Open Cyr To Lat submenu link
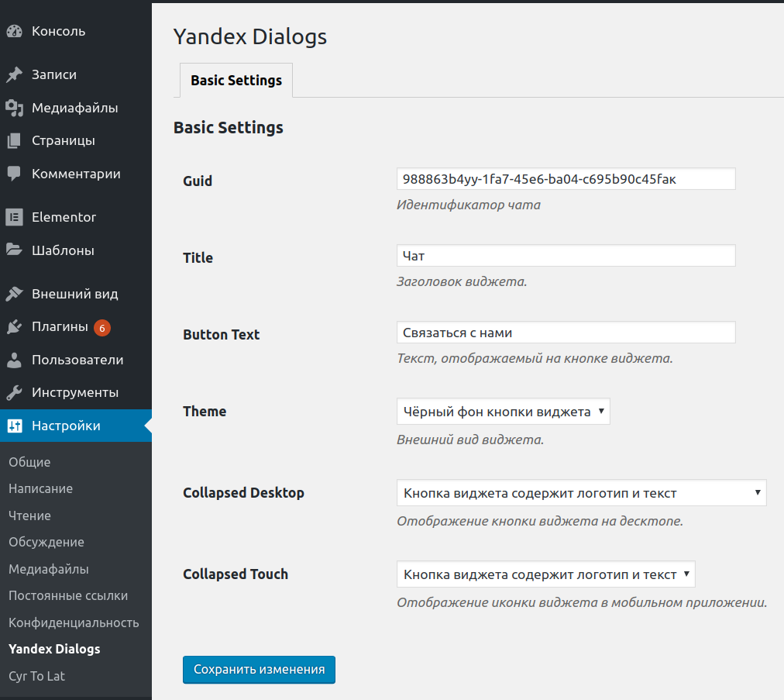 36,677
